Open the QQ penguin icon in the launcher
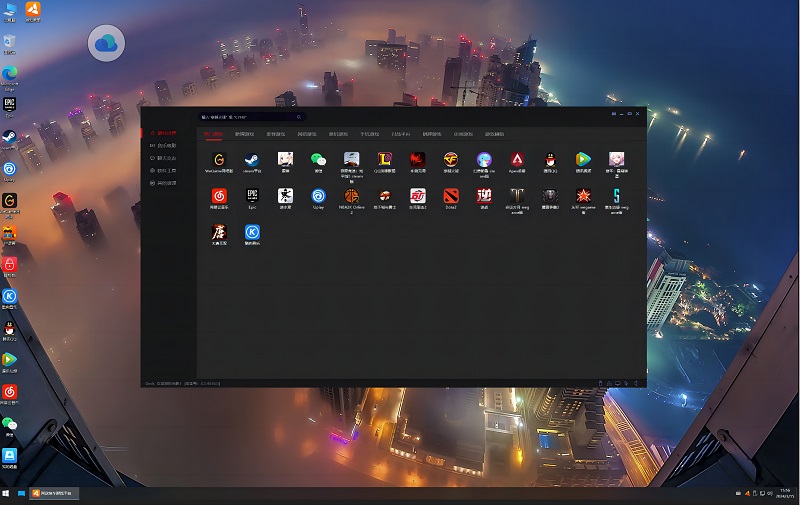Screen dimensions: 800x505 550,159
